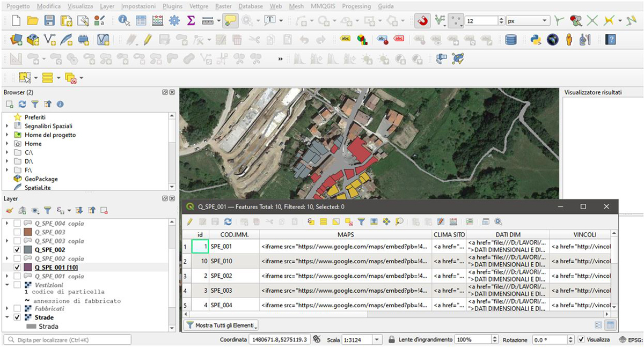Click the globe plugin icon
644x348 pixels.
(553, 39)
